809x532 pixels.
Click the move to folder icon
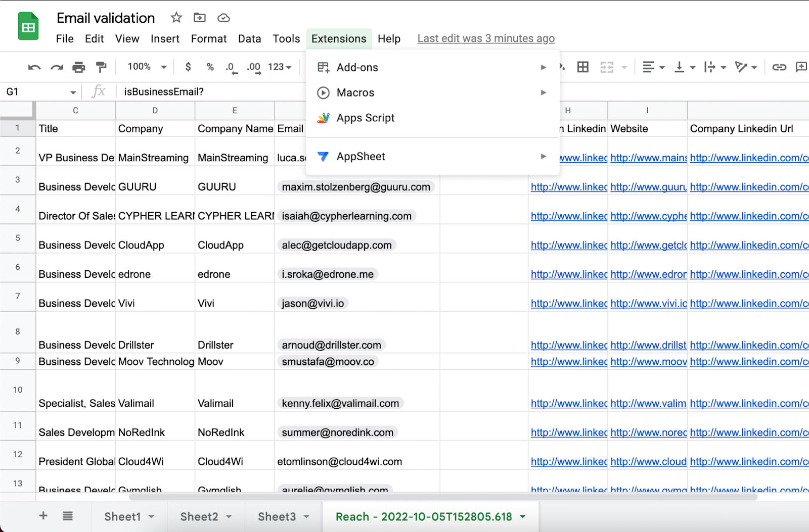click(200, 18)
